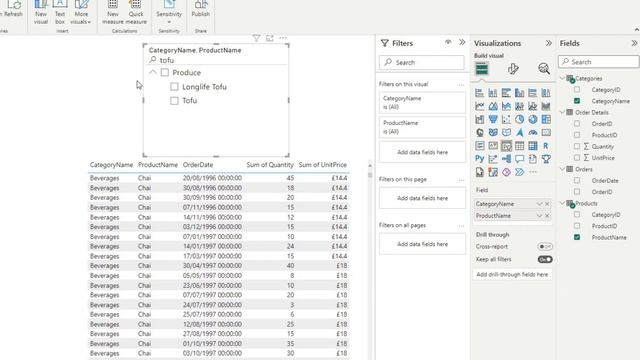Open the slicer's filter icon

coord(256,38)
